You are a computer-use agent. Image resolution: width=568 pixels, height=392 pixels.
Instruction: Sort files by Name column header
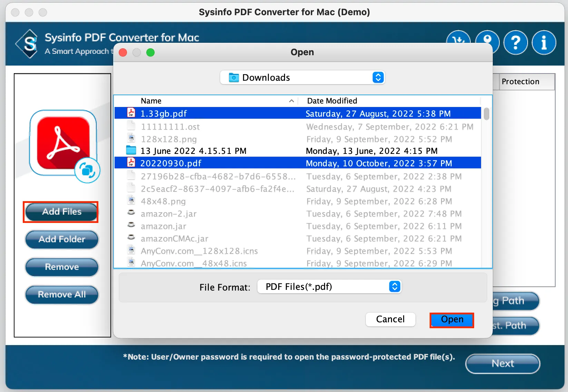click(x=151, y=101)
